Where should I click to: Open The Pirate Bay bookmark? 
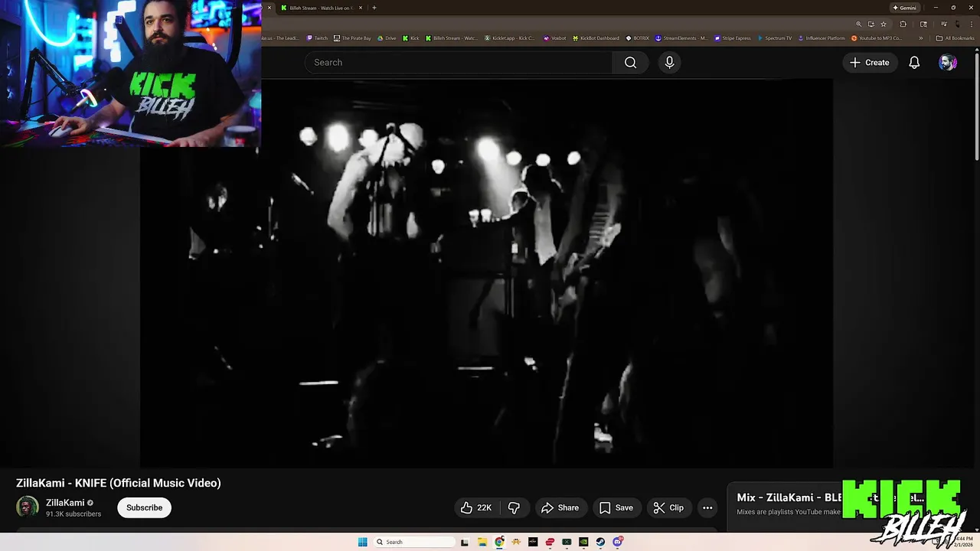tap(352, 38)
